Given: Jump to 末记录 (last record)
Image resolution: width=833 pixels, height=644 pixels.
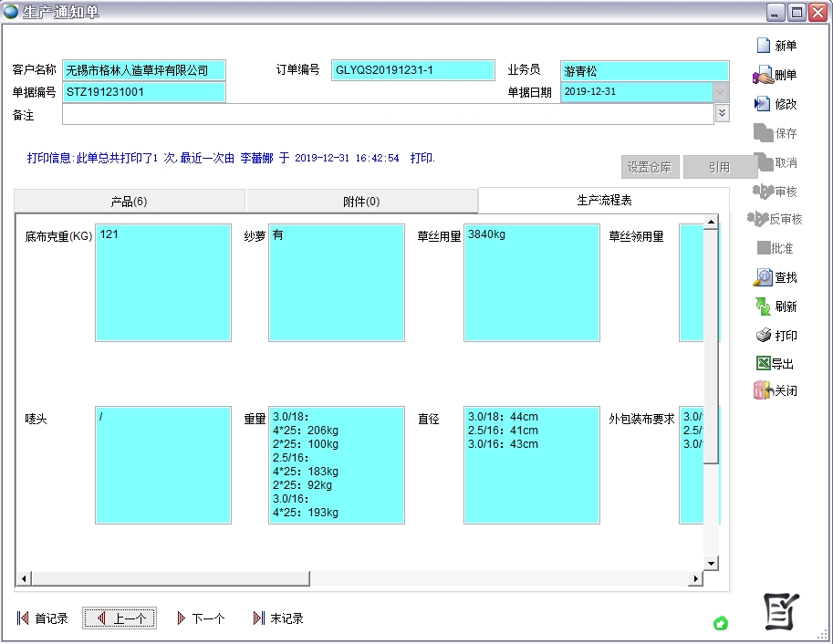Looking at the screenshot, I should coord(278,618).
